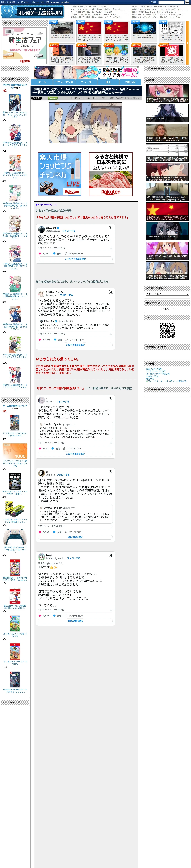Viewport: 191px width, 868px height.
Task: Open info icon on the 午前1:33 tweet
Action: pyautogui.click(x=111, y=443)
